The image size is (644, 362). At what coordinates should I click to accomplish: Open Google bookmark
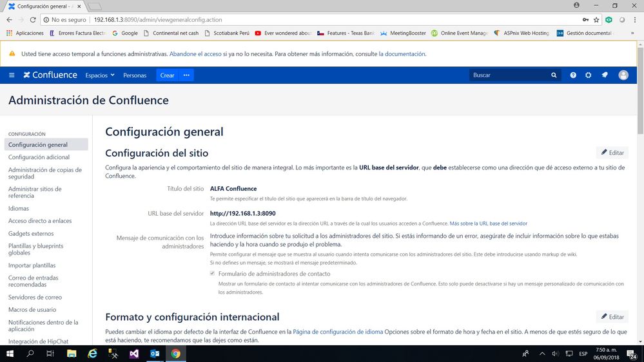click(125, 33)
